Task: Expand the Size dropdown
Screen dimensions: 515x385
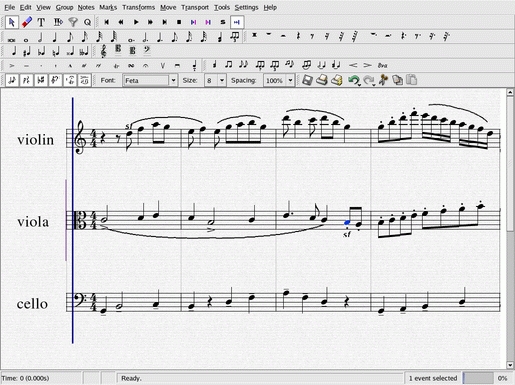Action: pos(222,80)
